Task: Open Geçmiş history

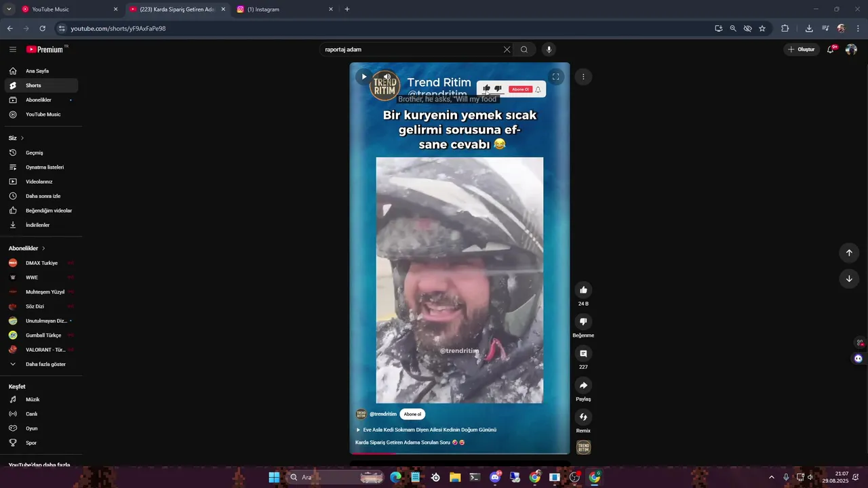Action: 41,153
